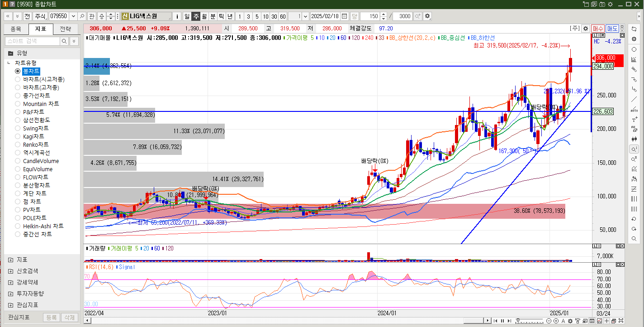This screenshot has height=327, width=644.
Task: Click the camera capture icon in title bar
Action: click(601, 4)
